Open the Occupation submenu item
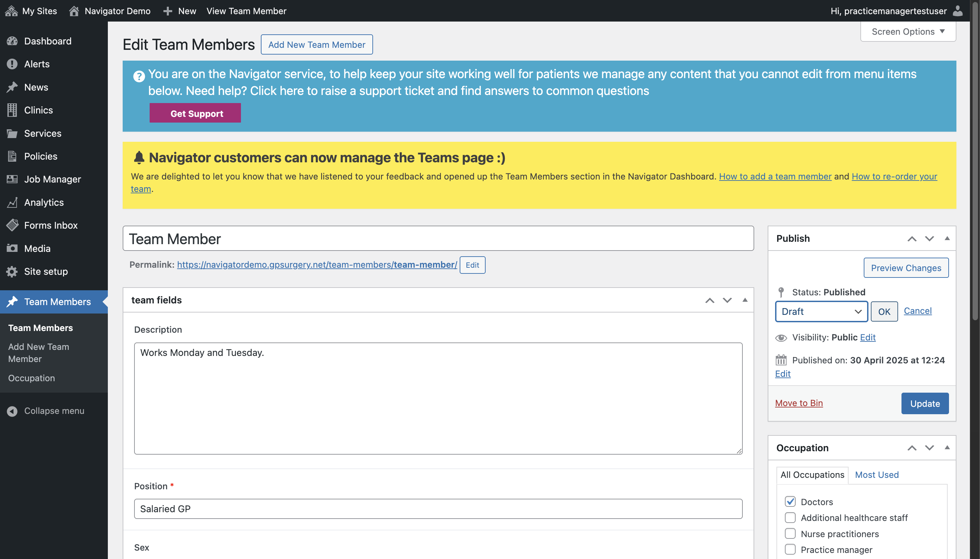Viewport: 980px width, 559px height. pos(31,378)
